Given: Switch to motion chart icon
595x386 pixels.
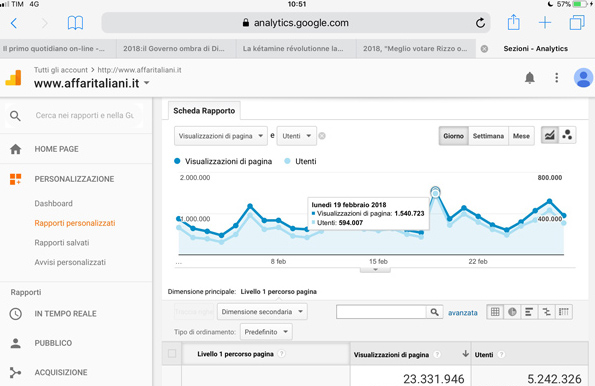Looking at the screenshot, I should [x=567, y=135].
